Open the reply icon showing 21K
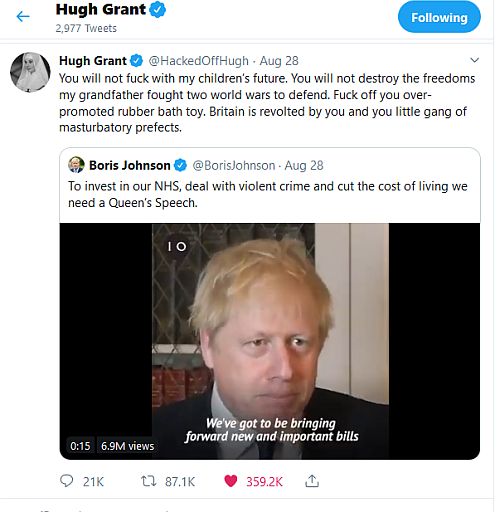 (66, 481)
